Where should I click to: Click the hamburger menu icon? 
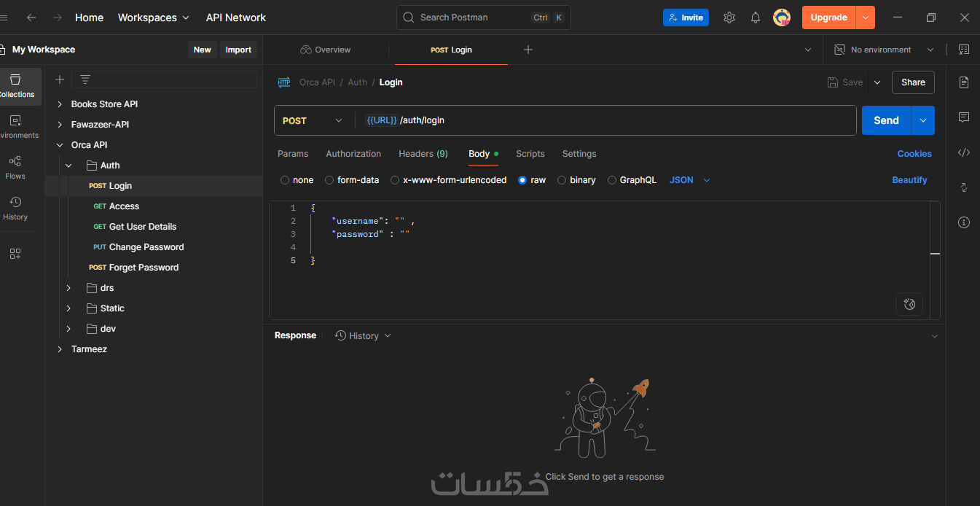(x=4, y=17)
